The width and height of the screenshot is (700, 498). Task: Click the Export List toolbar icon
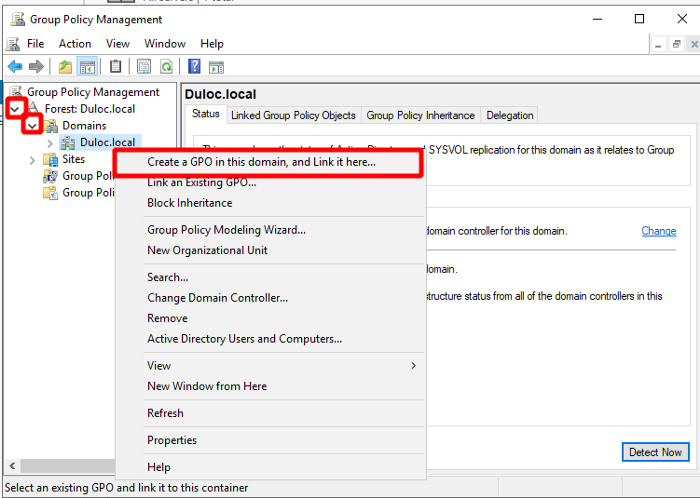(144, 67)
